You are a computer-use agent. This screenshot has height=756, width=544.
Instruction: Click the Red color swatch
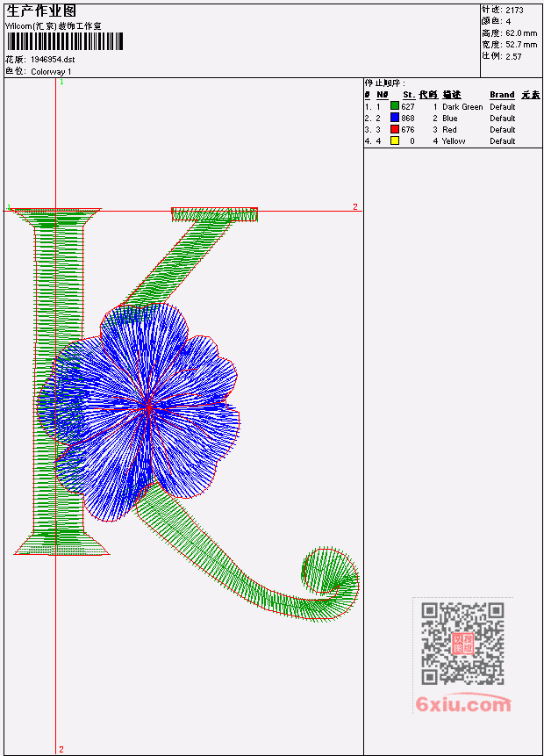tap(395, 129)
